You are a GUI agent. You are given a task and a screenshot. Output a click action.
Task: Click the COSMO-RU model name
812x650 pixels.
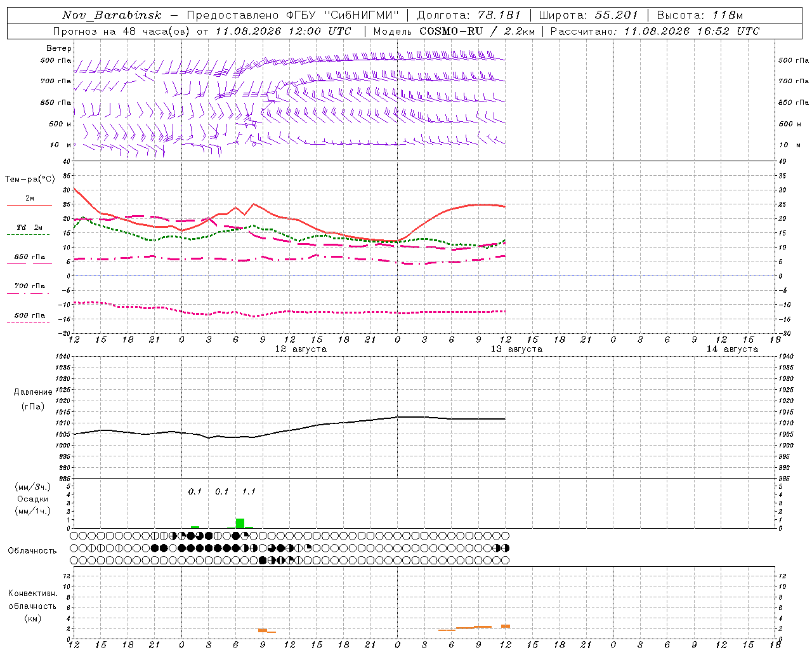coord(451,30)
